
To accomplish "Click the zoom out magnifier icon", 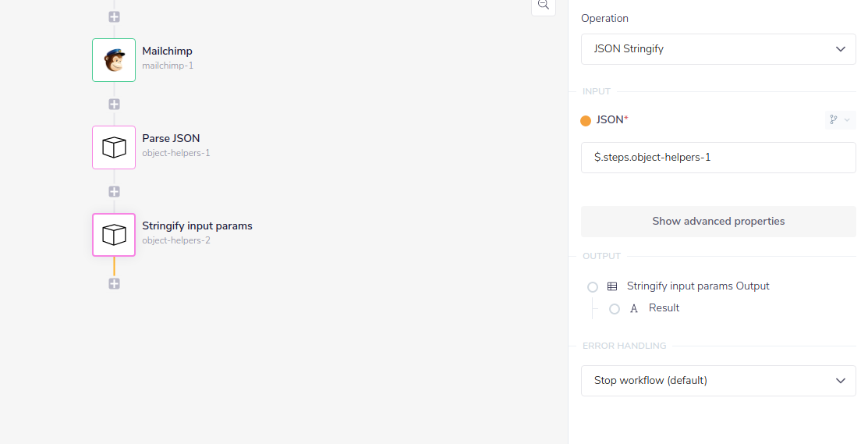I will click(544, 5).
